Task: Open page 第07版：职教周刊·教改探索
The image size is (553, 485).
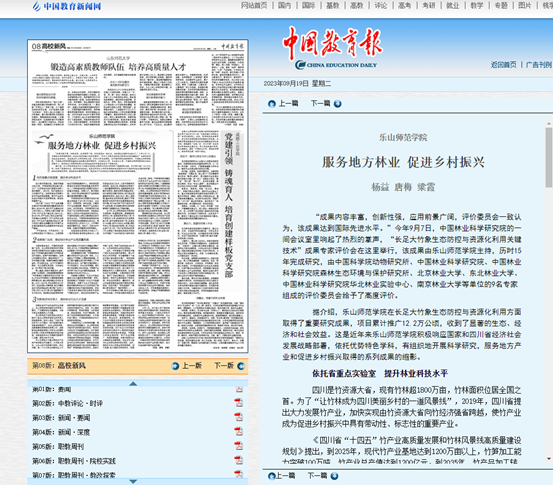Action: pyautogui.click(x=74, y=475)
